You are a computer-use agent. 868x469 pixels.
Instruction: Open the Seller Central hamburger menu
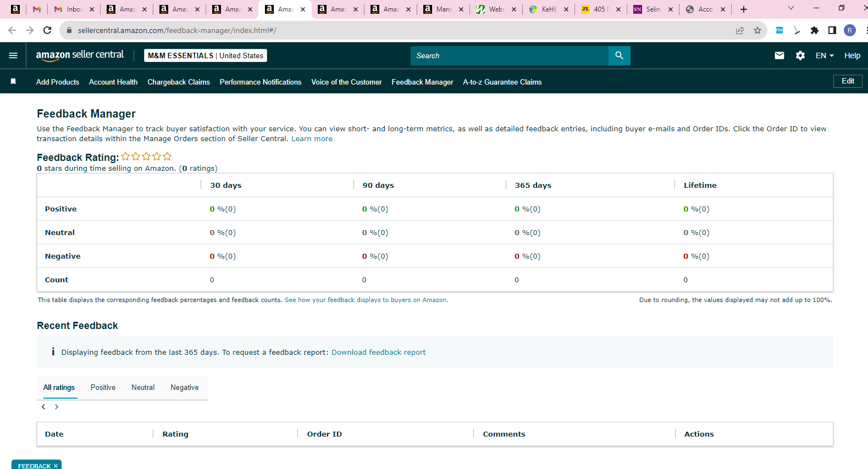13,55
